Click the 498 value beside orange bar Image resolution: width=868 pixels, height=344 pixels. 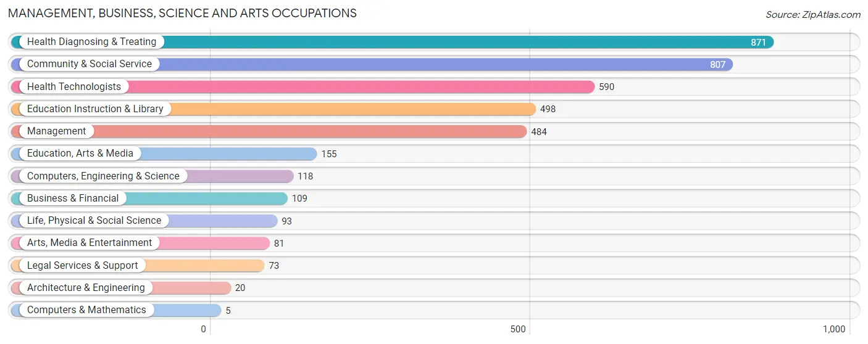pos(548,109)
